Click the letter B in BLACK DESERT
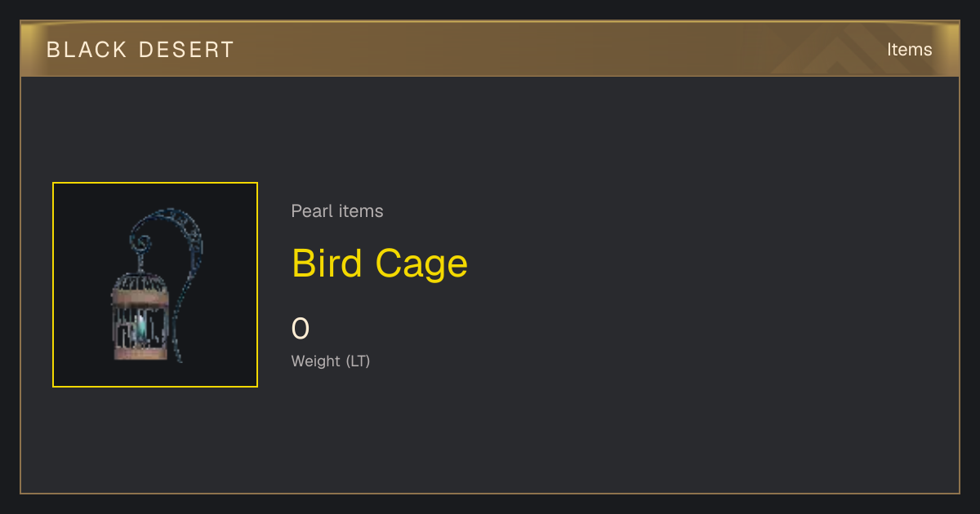 [53, 50]
